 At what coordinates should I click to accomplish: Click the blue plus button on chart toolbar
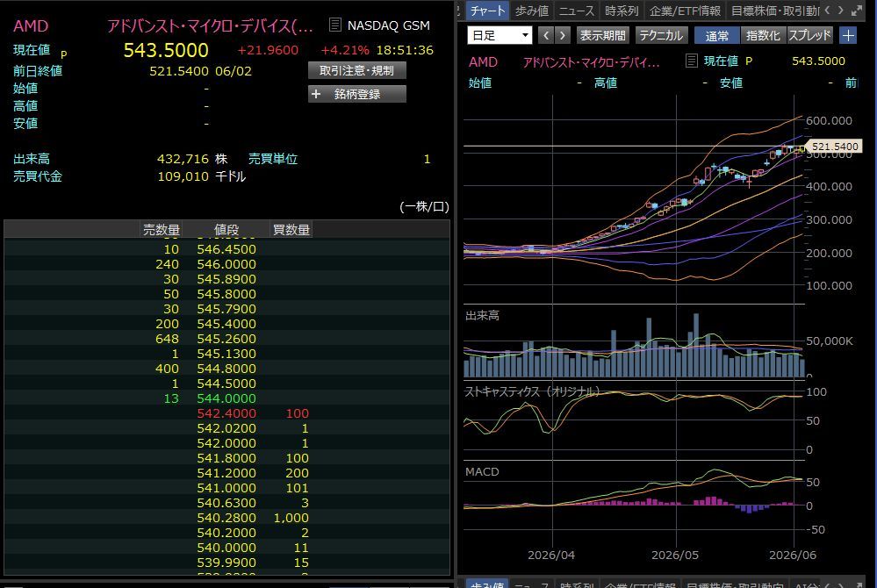pyautogui.click(x=848, y=35)
